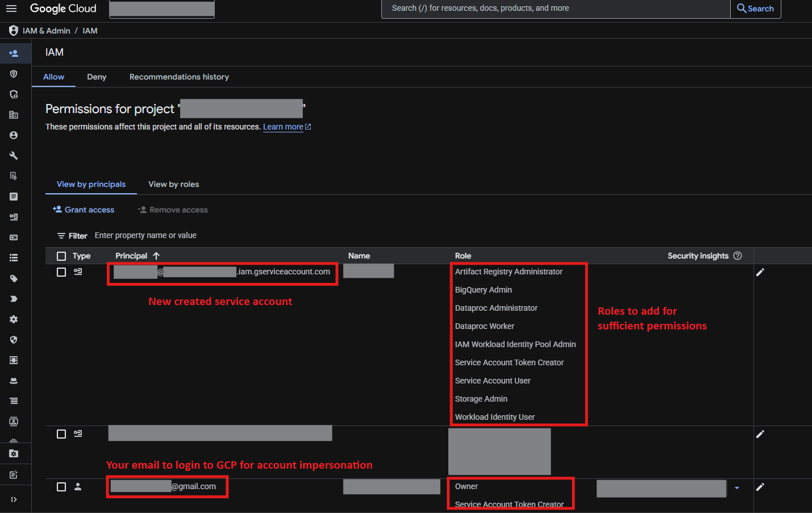Open Roles hat icon in sidebar
This screenshot has width=812, height=513.
tap(14, 381)
